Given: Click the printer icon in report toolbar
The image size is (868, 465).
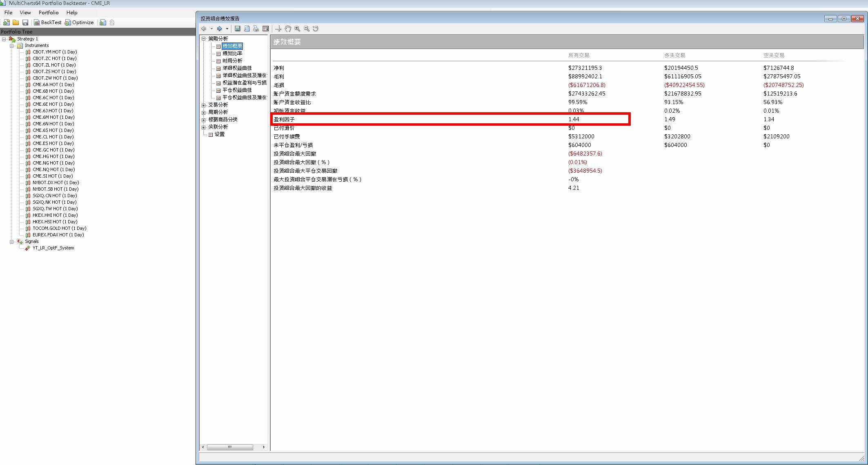Looking at the screenshot, I should tap(256, 29).
